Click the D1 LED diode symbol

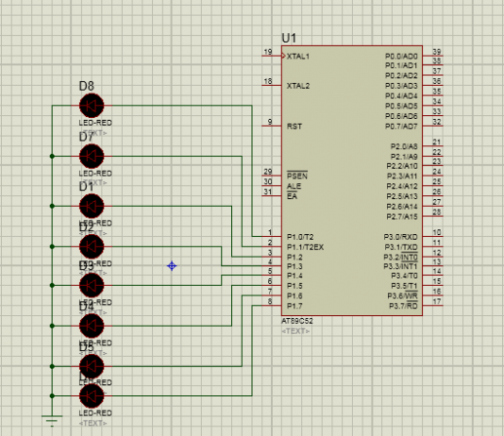[92, 206]
